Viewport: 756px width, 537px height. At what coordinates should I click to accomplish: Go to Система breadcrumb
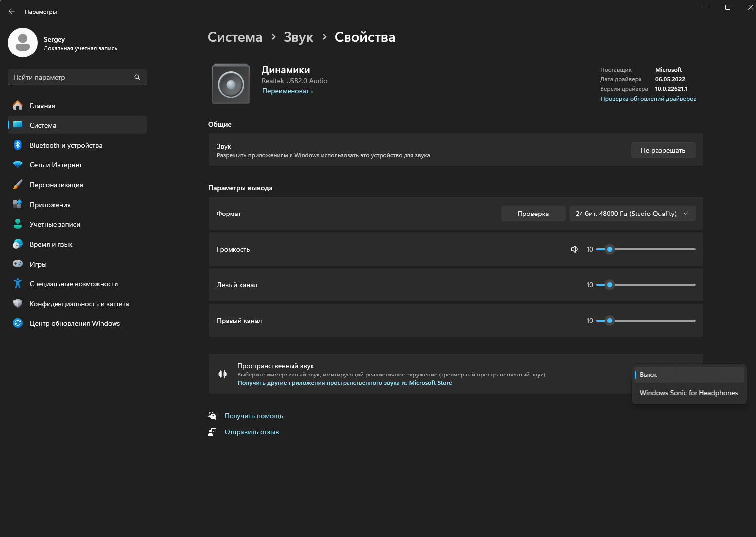coord(234,37)
